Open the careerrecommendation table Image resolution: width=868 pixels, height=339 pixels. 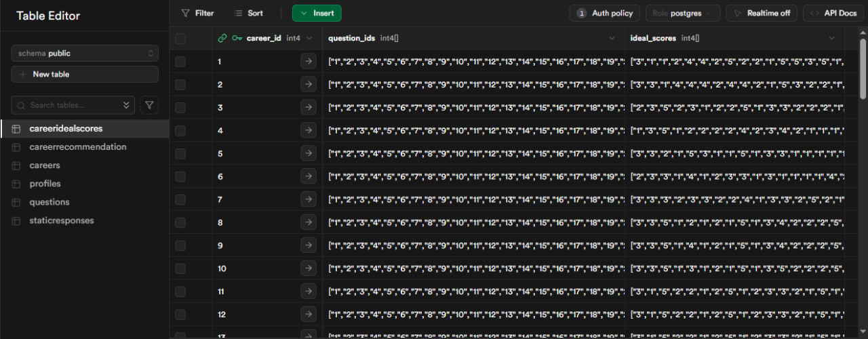(x=85, y=147)
